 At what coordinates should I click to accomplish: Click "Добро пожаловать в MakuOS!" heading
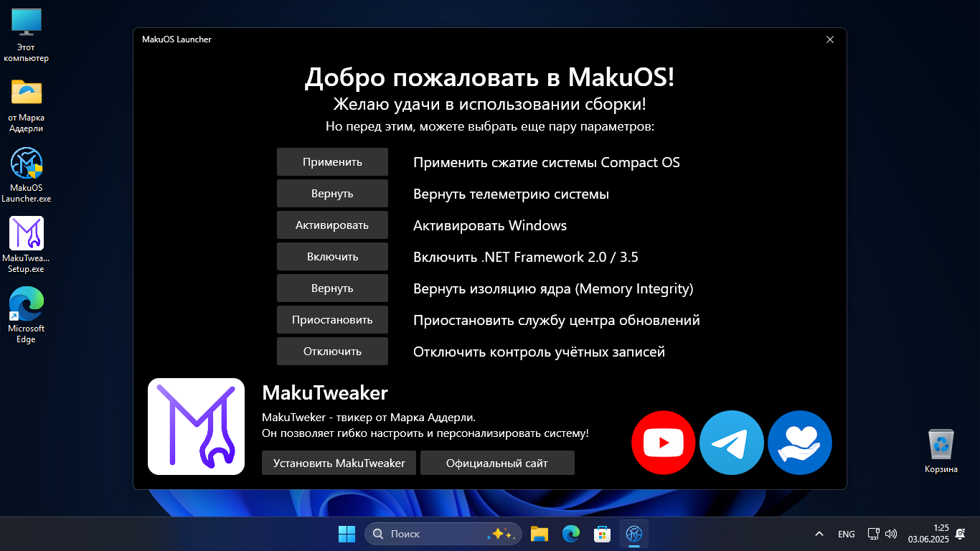(490, 77)
